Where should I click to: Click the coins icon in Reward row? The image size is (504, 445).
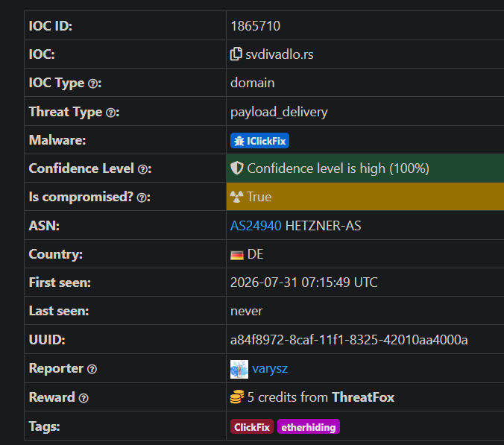[237, 397]
